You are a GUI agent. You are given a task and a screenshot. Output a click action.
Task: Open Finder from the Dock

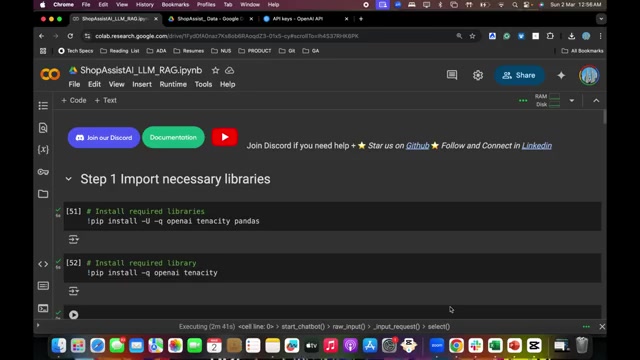pos(59,345)
